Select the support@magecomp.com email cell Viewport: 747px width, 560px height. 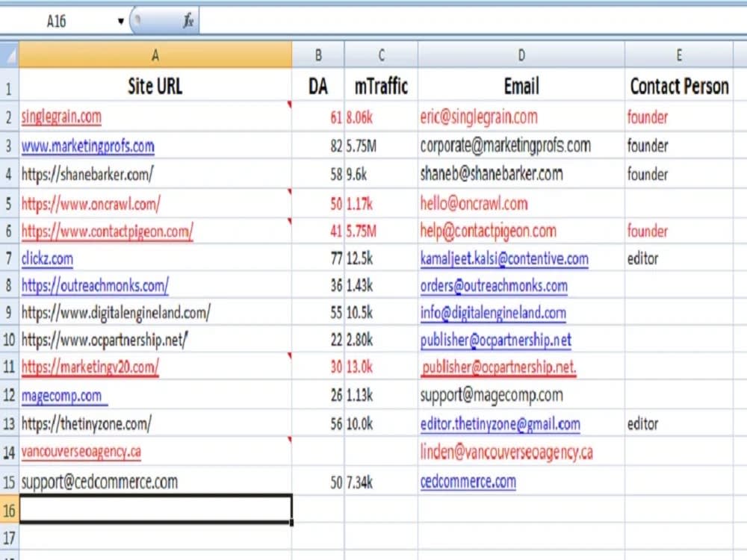tap(521, 395)
